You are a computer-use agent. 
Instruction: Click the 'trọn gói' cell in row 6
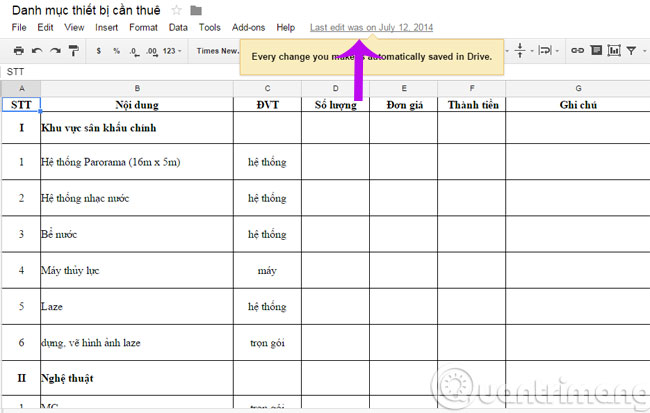(x=267, y=343)
